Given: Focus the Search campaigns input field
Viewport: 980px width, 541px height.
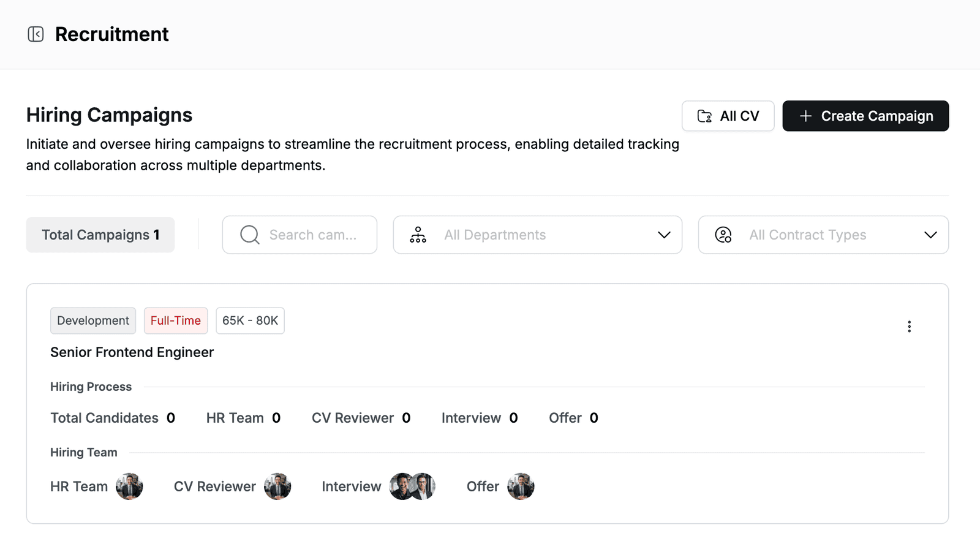Looking at the screenshot, I should tap(300, 235).
